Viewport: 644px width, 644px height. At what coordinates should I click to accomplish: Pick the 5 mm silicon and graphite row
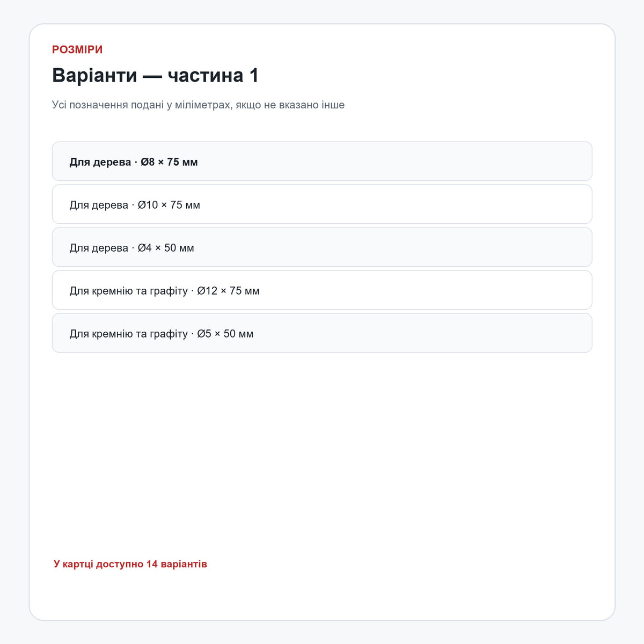(x=322, y=333)
